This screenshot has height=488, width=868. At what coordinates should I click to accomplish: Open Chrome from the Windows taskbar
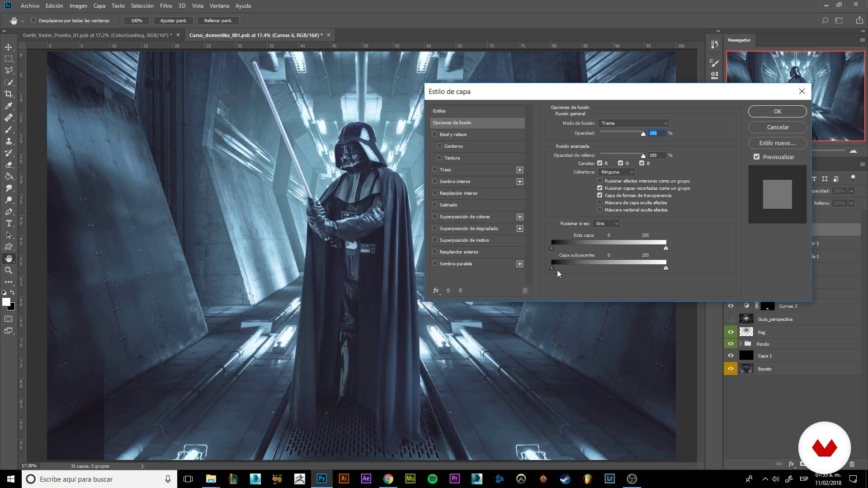pos(388,479)
